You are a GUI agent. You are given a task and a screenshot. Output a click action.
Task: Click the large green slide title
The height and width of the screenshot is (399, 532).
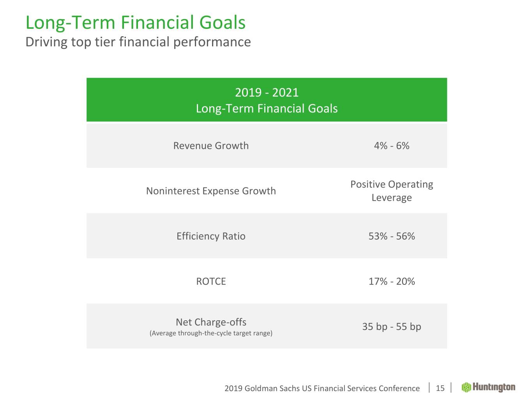[135, 23]
